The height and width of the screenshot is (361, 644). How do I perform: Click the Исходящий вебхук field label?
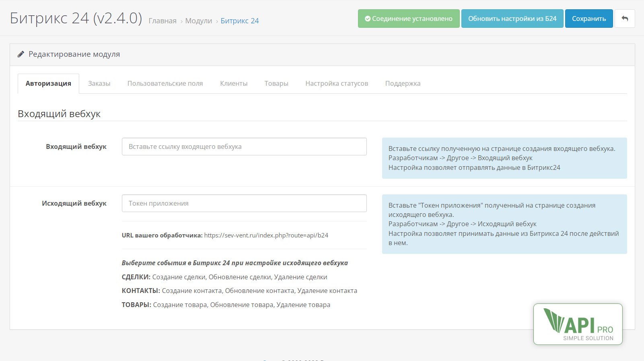[74, 203]
